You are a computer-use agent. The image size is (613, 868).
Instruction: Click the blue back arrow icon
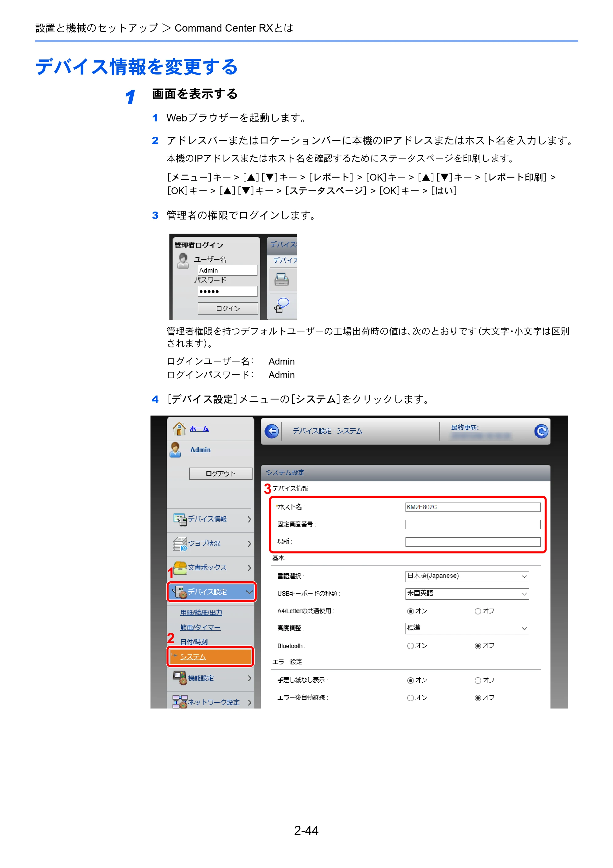(271, 431)
